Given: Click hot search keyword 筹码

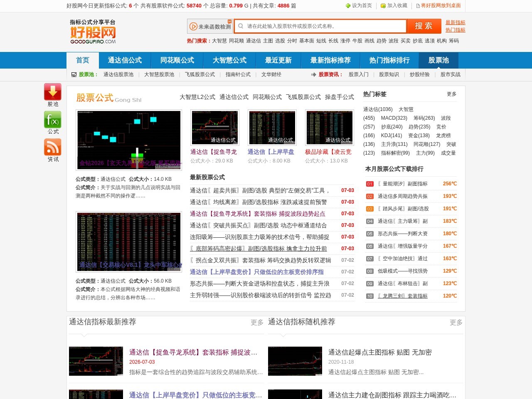Looking at the screenshot, I should tap(454, 41).
